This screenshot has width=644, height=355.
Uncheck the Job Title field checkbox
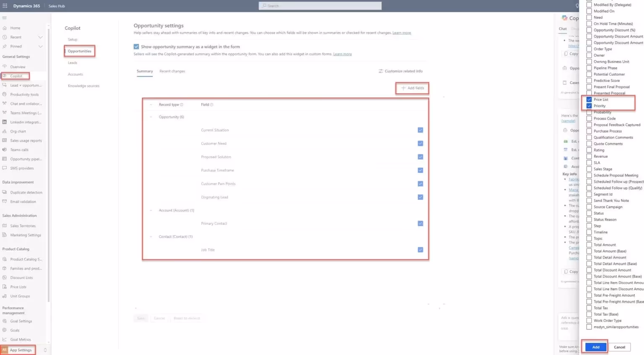pyautogui.click(x=420, y=250)
